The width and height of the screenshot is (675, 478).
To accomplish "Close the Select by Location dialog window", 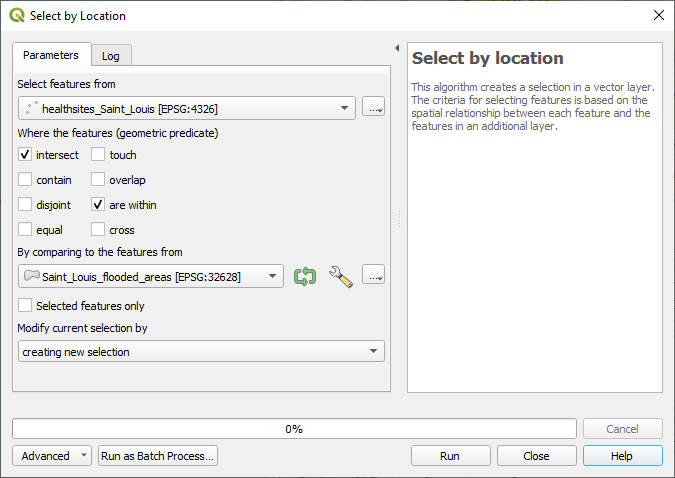I will coord(657,16).
